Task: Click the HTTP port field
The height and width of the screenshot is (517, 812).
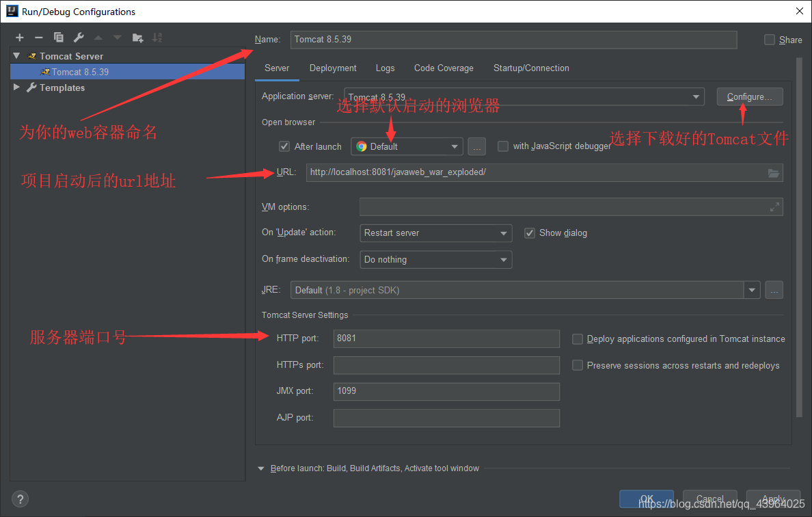Action: (446, 339)
